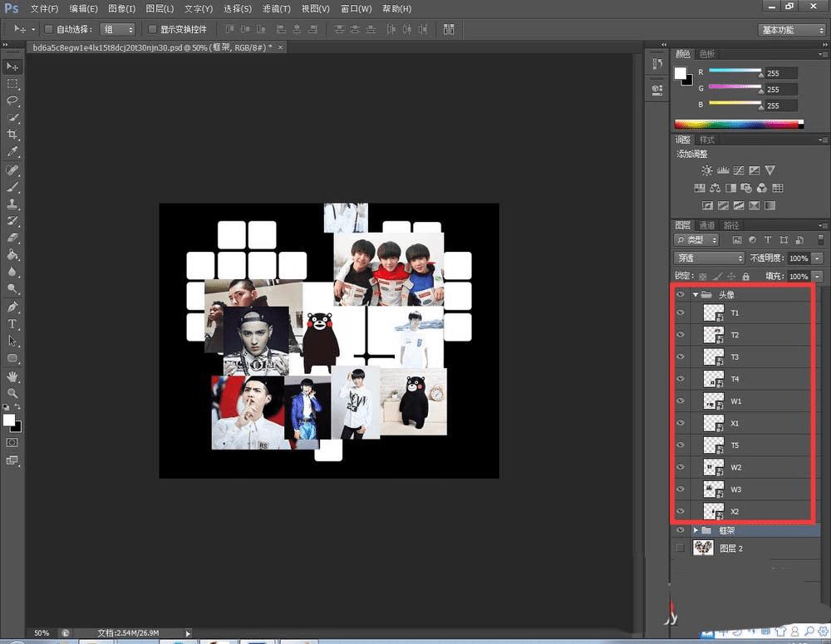Select the Crop tool
Screen dimensions: 831x644
[12, 135]
